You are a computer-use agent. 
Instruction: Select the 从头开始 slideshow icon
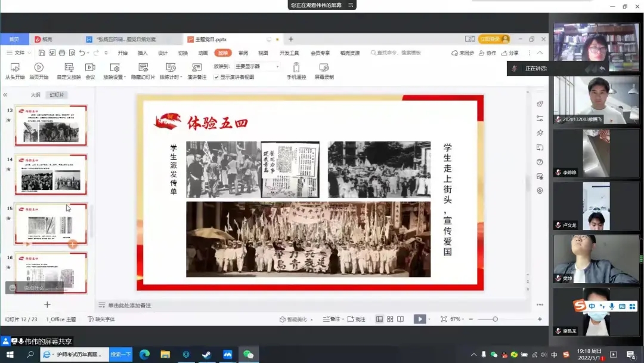[14, 67]
